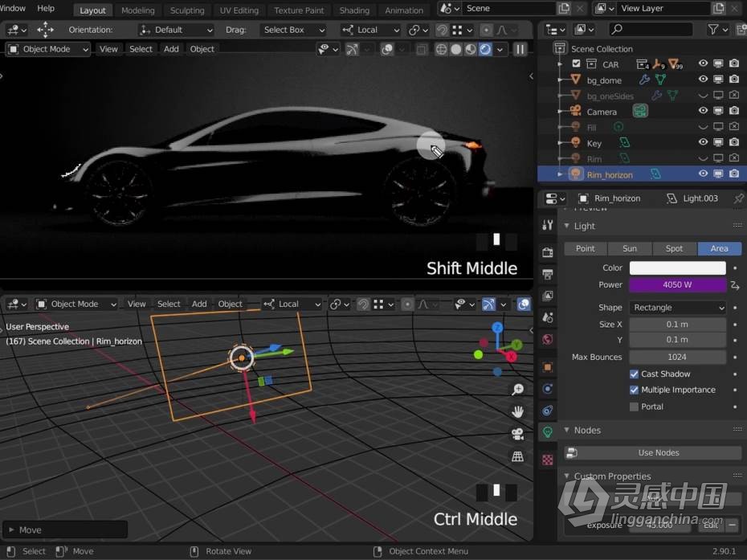Toggle camera view icon in lower viewport
Image resolution: width=747 pixels, height=560 pixels.
point(517,434)
